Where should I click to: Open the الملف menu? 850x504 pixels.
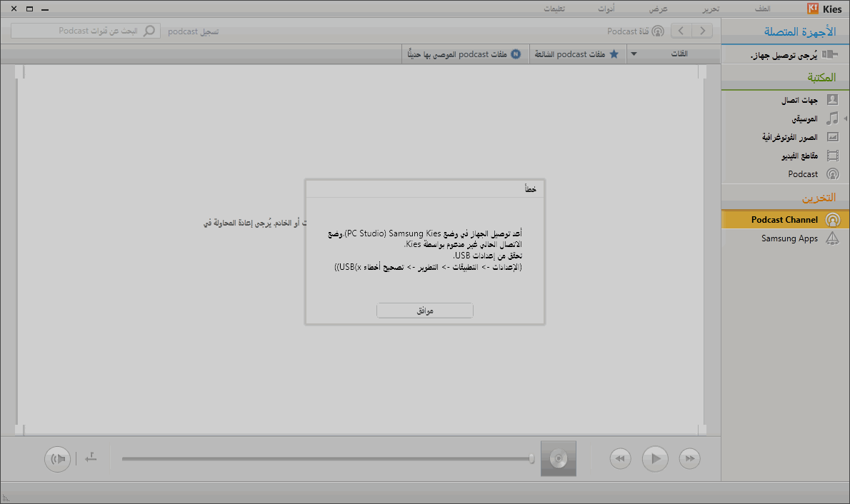tap(762, 9)
